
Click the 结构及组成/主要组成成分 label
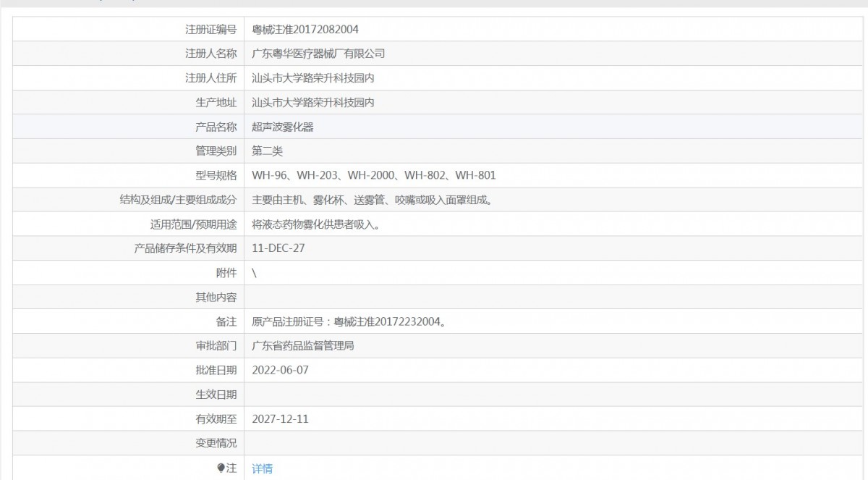click(x=178, y=200)
